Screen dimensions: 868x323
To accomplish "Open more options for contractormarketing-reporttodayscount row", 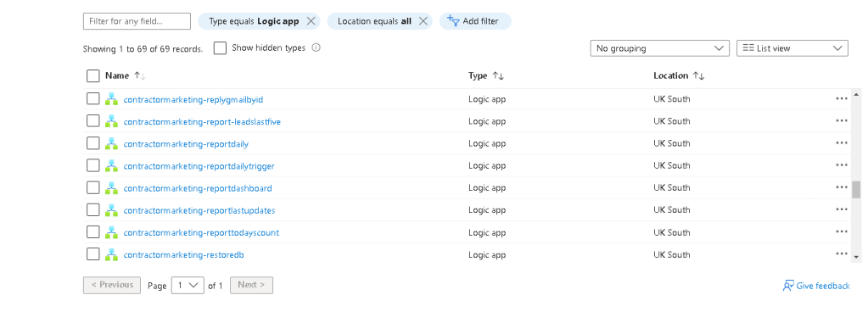I will coord(842,231).
